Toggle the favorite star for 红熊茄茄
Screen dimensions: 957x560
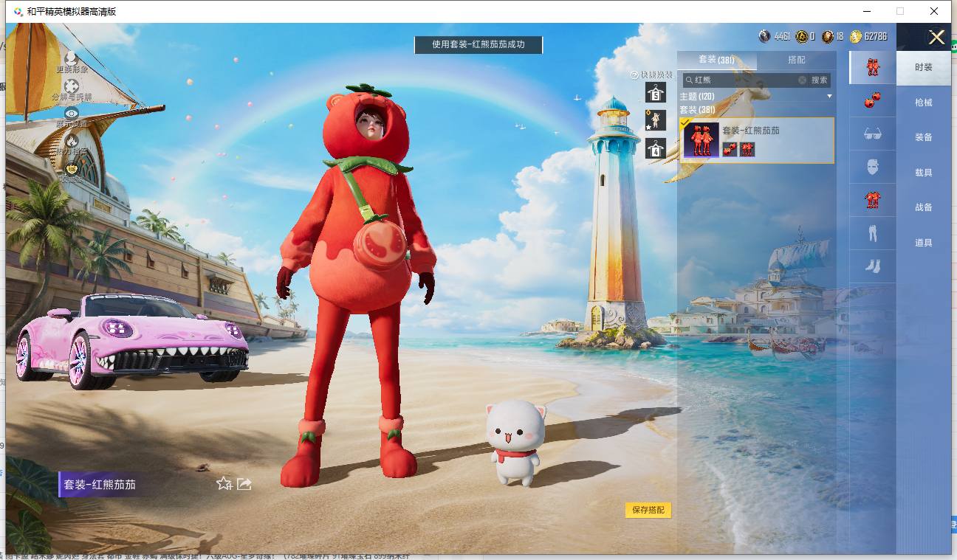[x=224, y=484]
